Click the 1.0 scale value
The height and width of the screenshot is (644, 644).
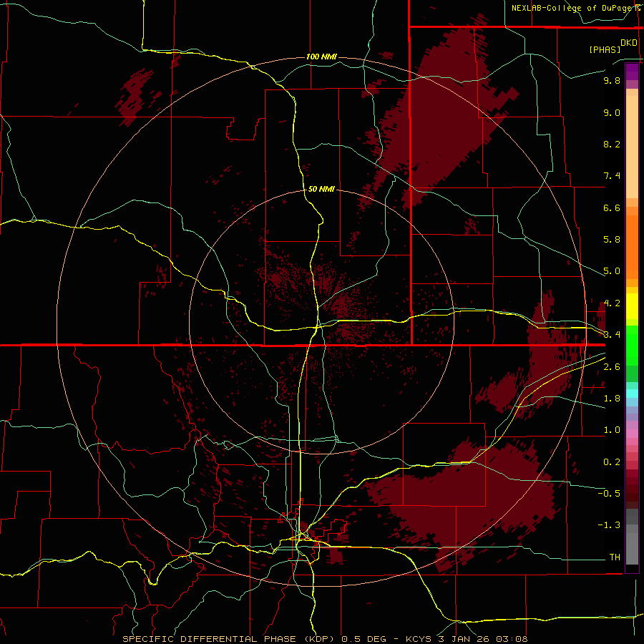612,430
